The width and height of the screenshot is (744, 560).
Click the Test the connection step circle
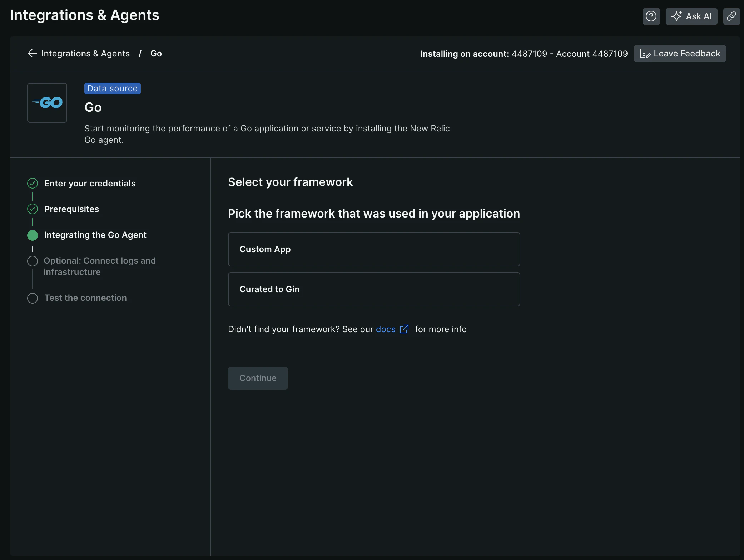(33, 298)
